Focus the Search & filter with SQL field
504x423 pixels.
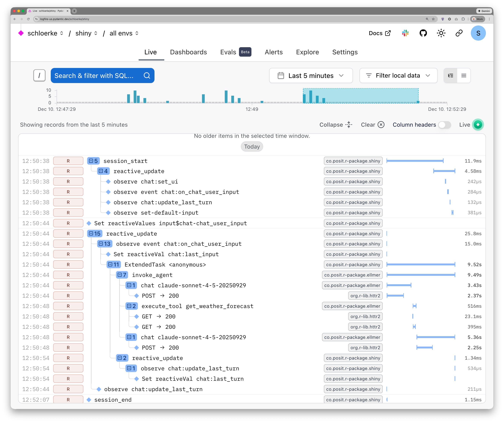click(x=96, y=76)
